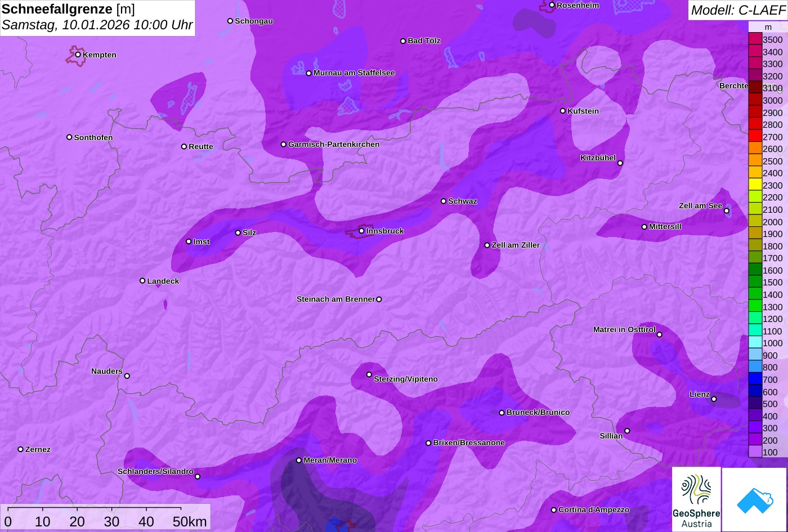Click the "Brixen/Bressanone" label
The width and height of the screenshot is (788, 532).
[x=469, y=443]
